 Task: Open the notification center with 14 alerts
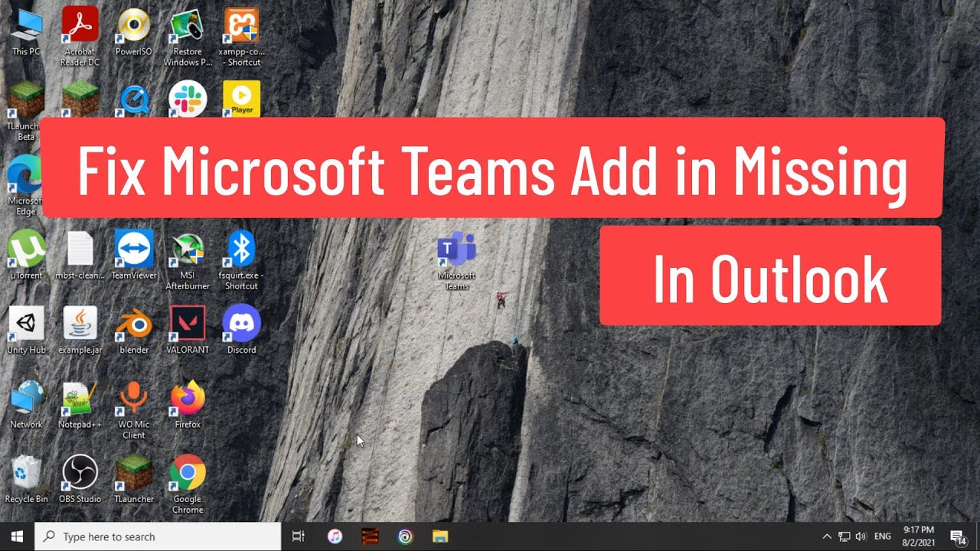click(958, 536)
